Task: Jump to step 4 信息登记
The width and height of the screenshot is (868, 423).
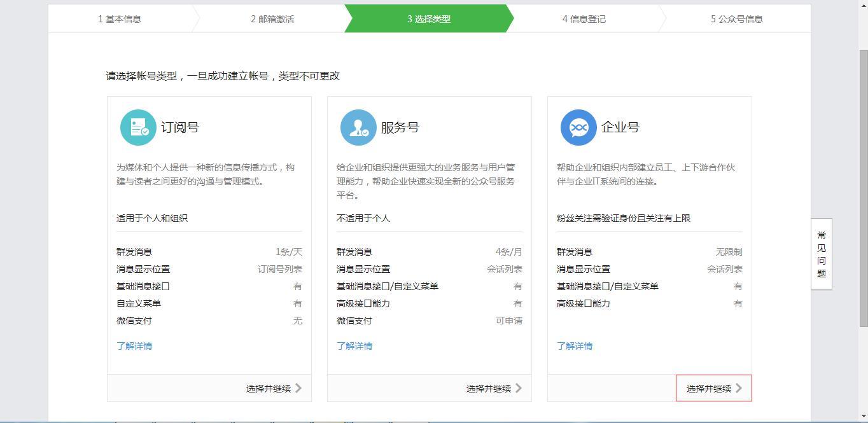Action: click(x=584, y=19)
